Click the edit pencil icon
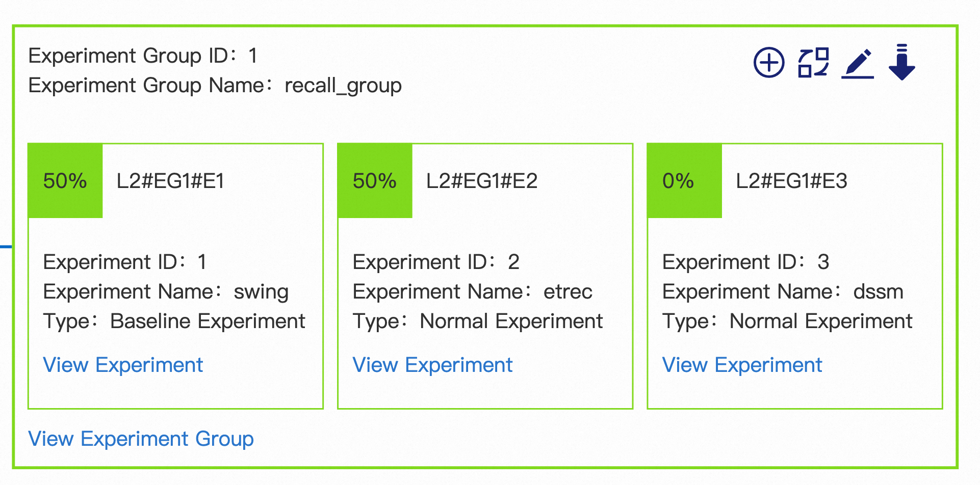The height and width of the screenshot is (485, 980). click(x=858, y=64)
